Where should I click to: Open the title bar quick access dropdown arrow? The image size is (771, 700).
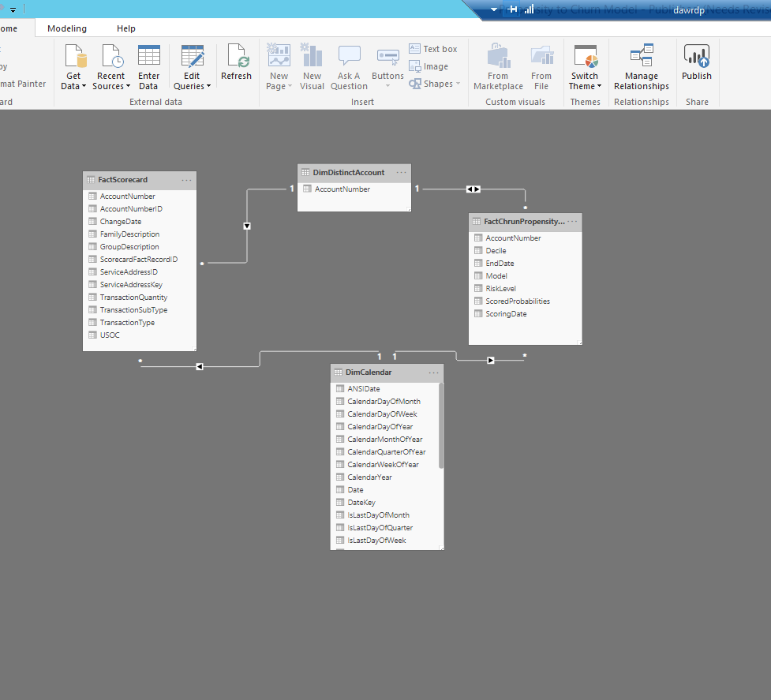pyautogui.click(x=13, y=9)
